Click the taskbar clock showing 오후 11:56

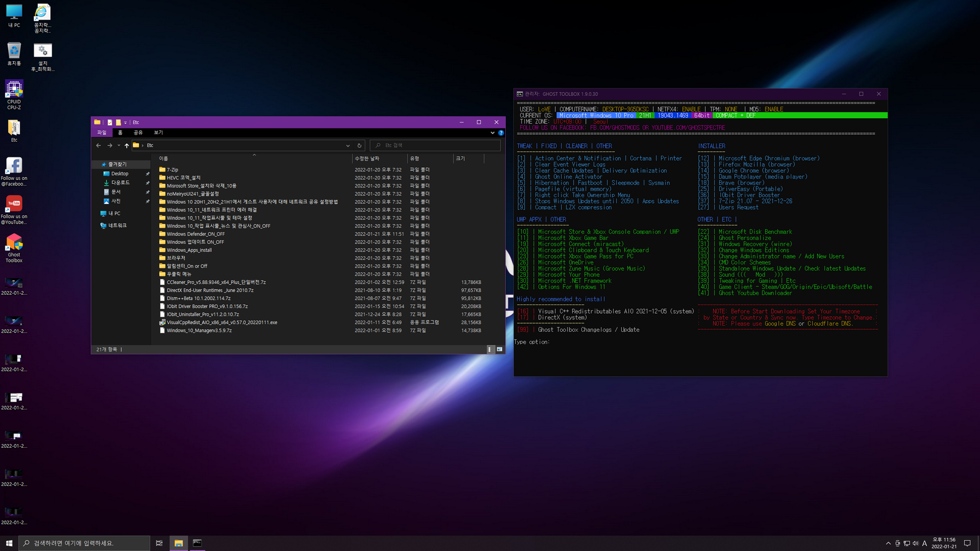tap(944, 543)
